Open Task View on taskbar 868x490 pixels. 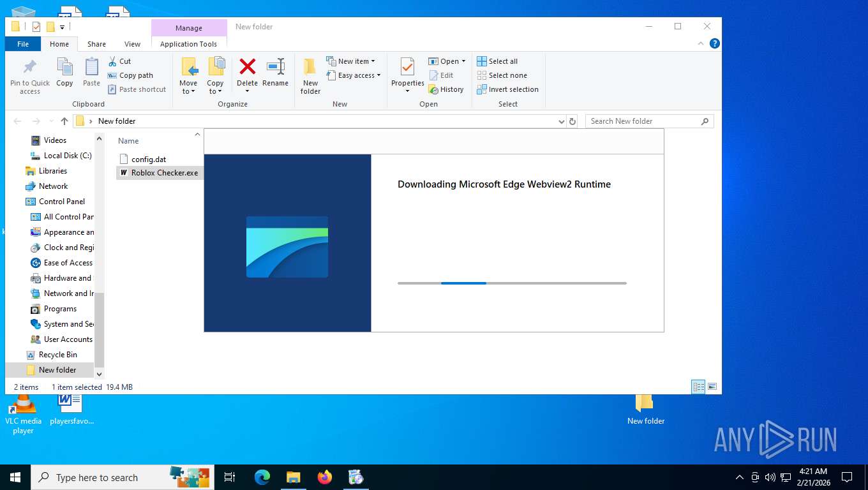pos(230,477)
